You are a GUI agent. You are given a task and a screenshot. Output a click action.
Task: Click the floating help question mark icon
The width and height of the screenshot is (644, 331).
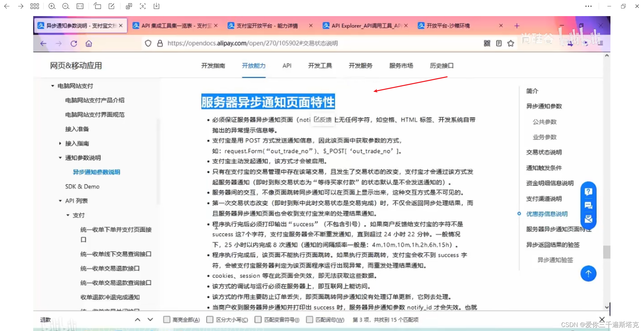point(588,191)
